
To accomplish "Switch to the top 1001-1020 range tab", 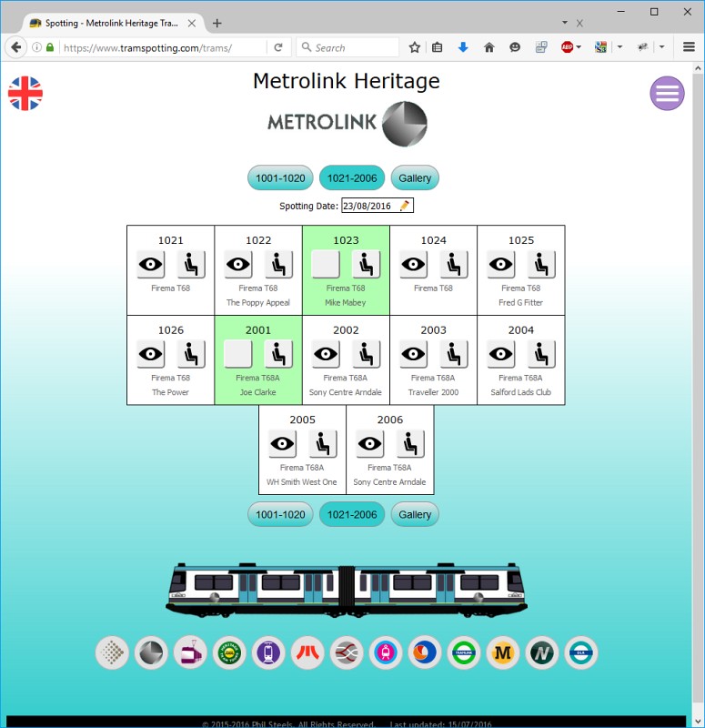I will tap(280, 177).
